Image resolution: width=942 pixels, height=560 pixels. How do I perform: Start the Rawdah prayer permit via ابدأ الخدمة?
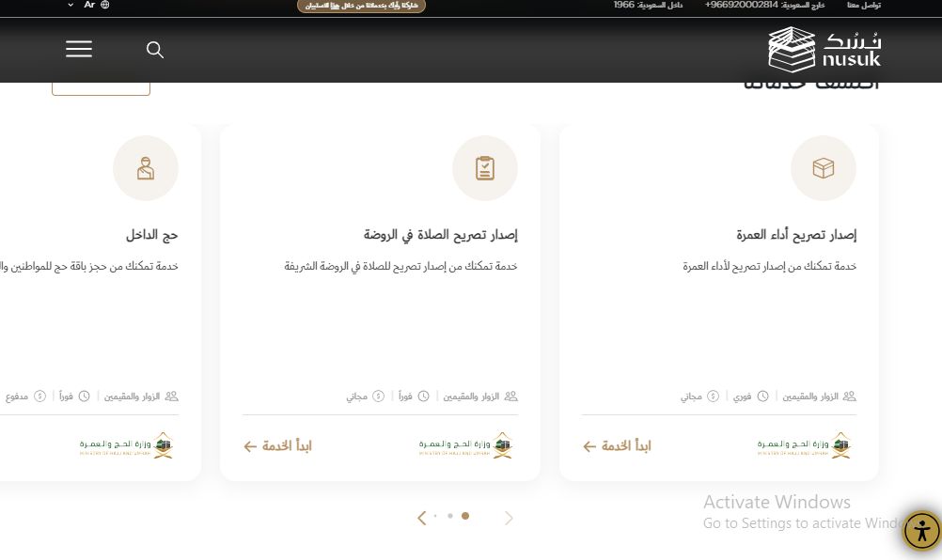click(277, 446)
